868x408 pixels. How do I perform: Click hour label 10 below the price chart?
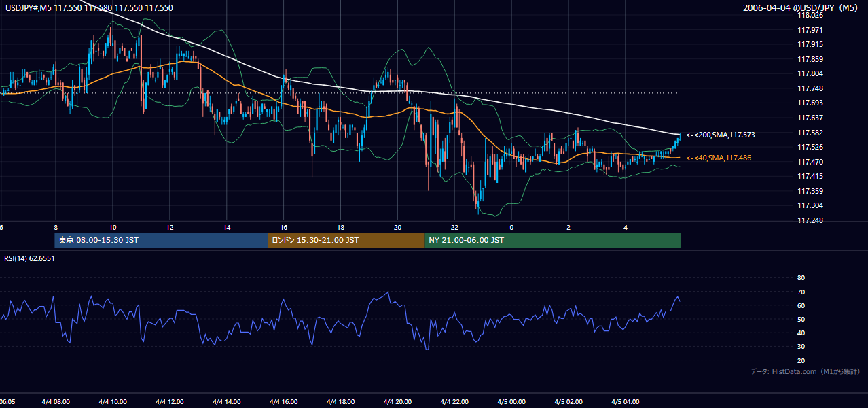(113, 227)
